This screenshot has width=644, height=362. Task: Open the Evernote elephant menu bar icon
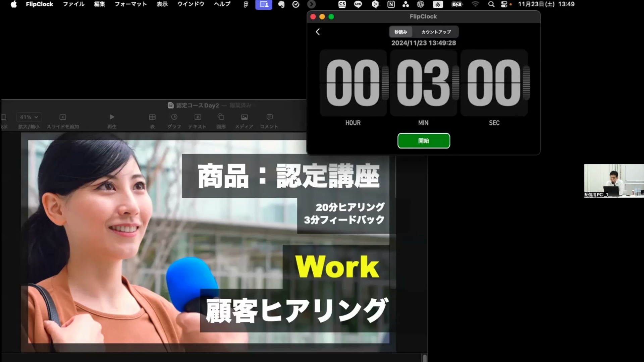pyautogui.click(x=281, y=4)
